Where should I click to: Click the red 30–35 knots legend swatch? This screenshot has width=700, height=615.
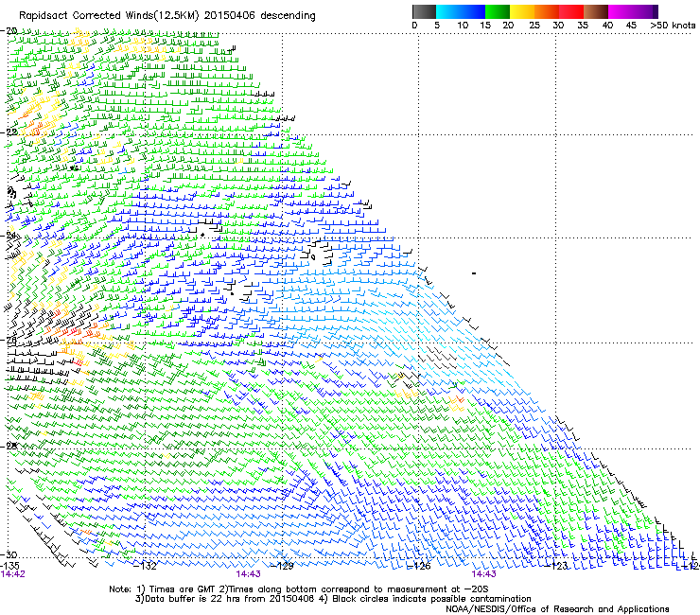[571, 11]
